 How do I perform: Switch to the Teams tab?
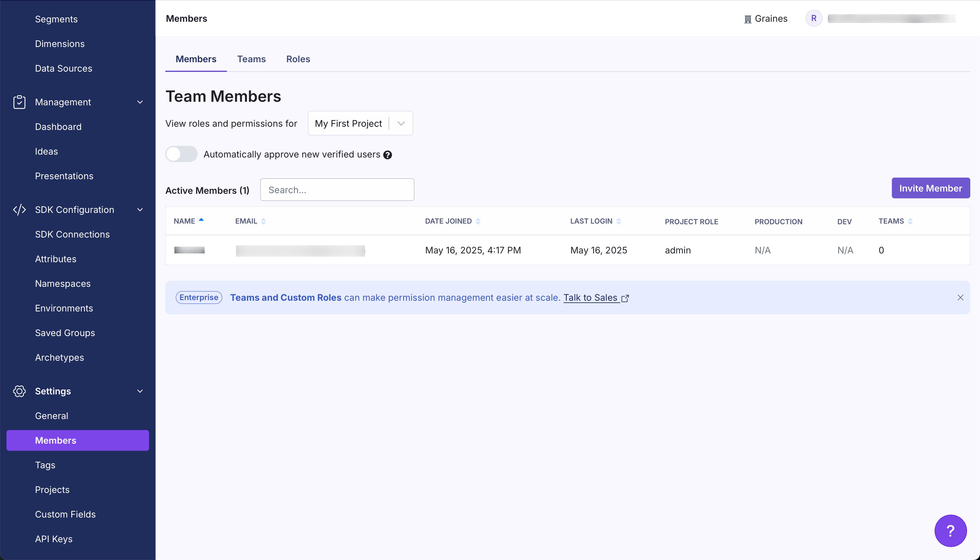(x=251, y=59)
